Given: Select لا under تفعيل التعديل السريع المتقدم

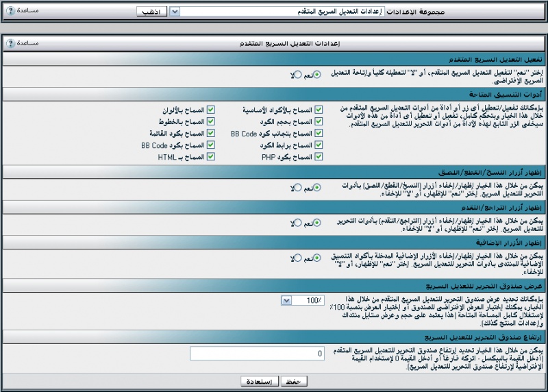Looking at the screenshot, I should (298, 75).
